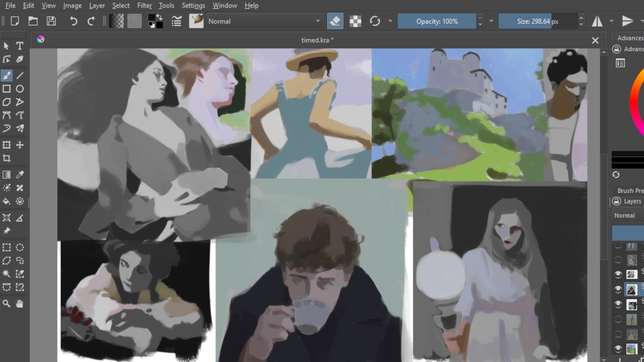The height and width of the screenshot is (362, 644).
Task: Toggle Preserve Alpha checkerboard button
Action: [x=356, y=21]
